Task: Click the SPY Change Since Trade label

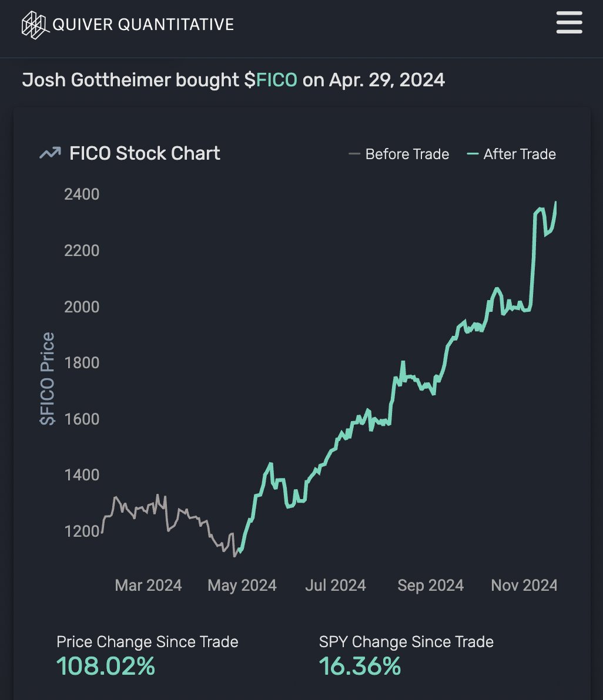Action: click(406, 642)
